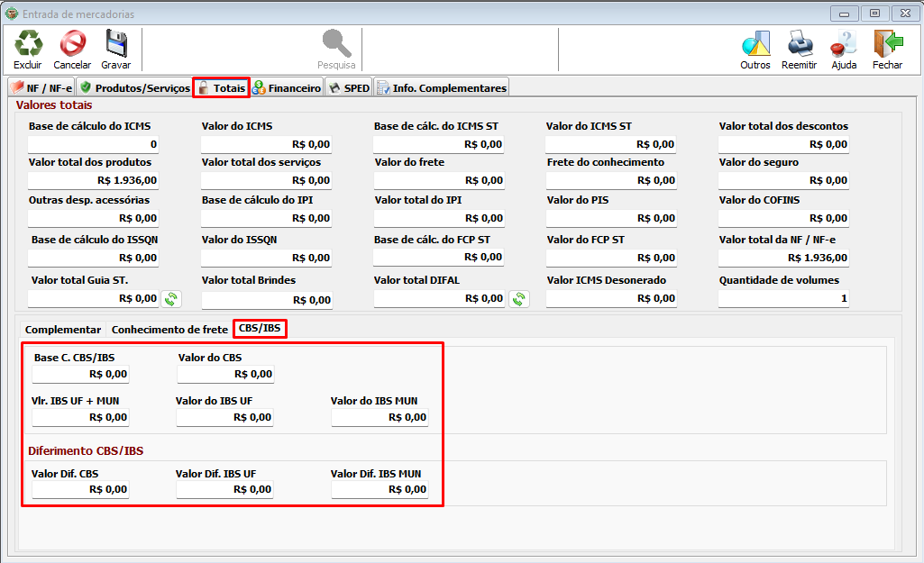The height and width of the screenshot is (563, 924).
Task: Click the Excluir recycle icon
Action: point(27,44)
